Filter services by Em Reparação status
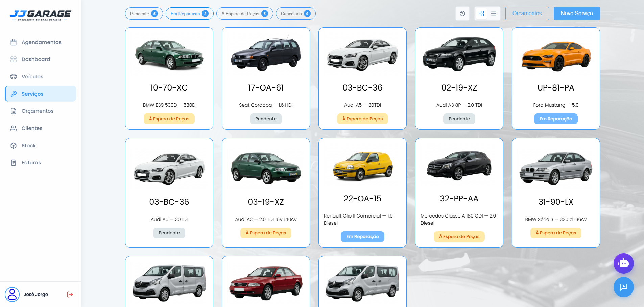The width and height of the screenshot is (644, 307). tap(190, 14)
